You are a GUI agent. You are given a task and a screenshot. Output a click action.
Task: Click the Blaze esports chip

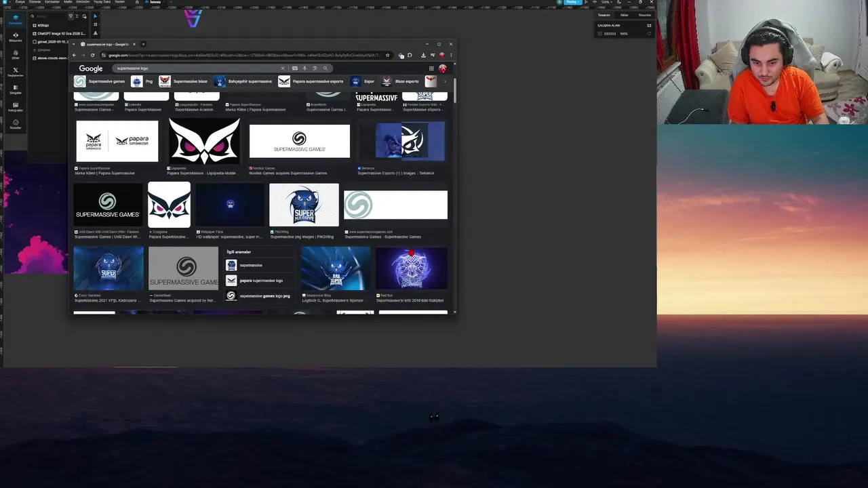coord(400,81)
